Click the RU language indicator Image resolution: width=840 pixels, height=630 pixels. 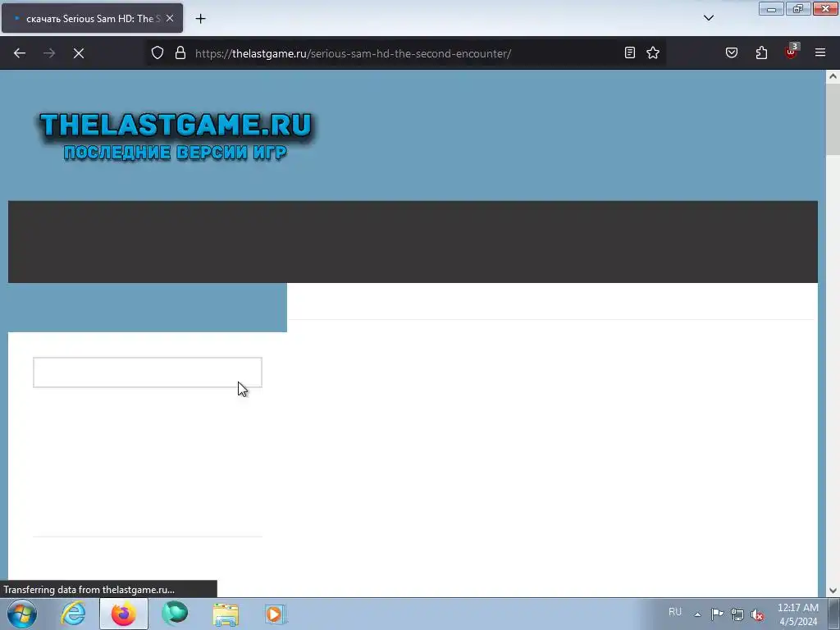[675, 612]
